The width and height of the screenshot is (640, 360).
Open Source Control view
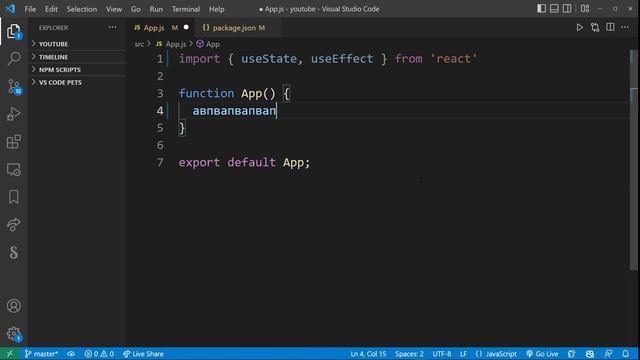13,87
